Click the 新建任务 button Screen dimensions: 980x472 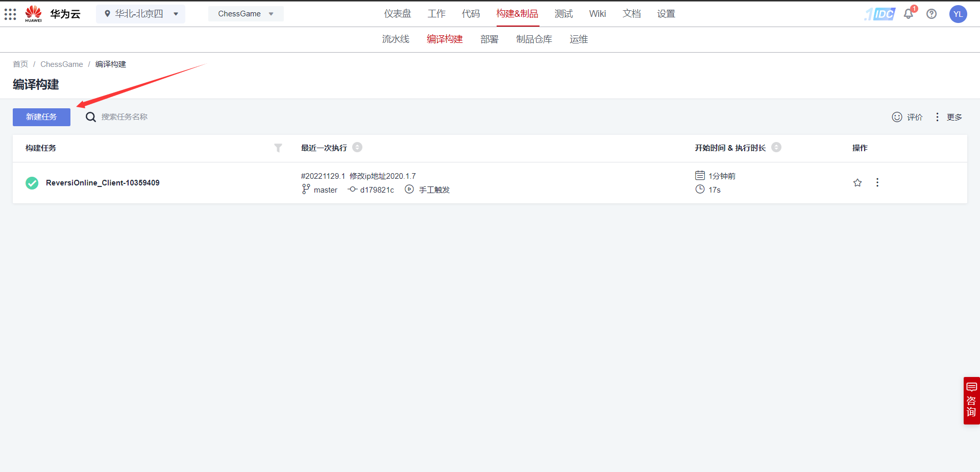41,117
